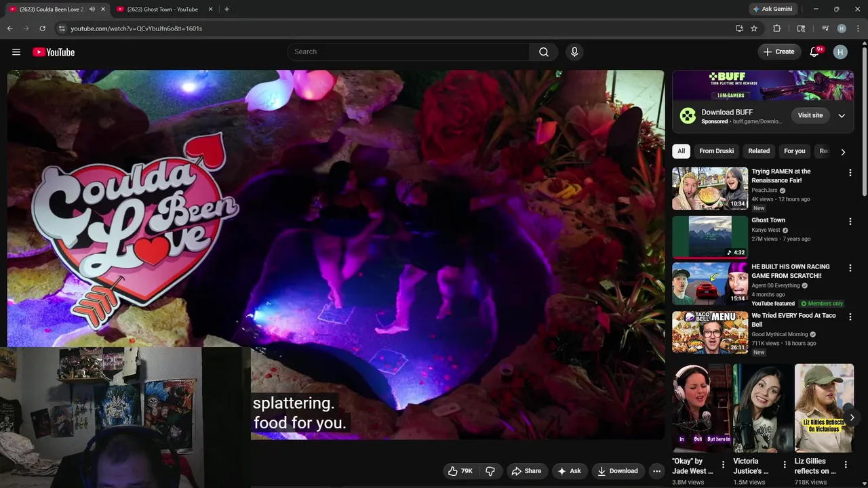Open the notifications bell
The height and width of the screenshot is (488, 868).
(x=815, y=52)
